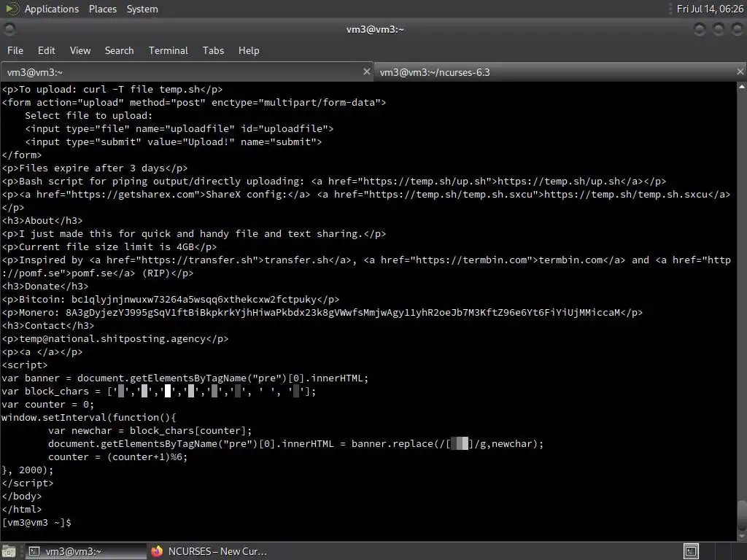The image size is (747, 560).
Task: Click the '</html>' line
Action: [22, 509]
